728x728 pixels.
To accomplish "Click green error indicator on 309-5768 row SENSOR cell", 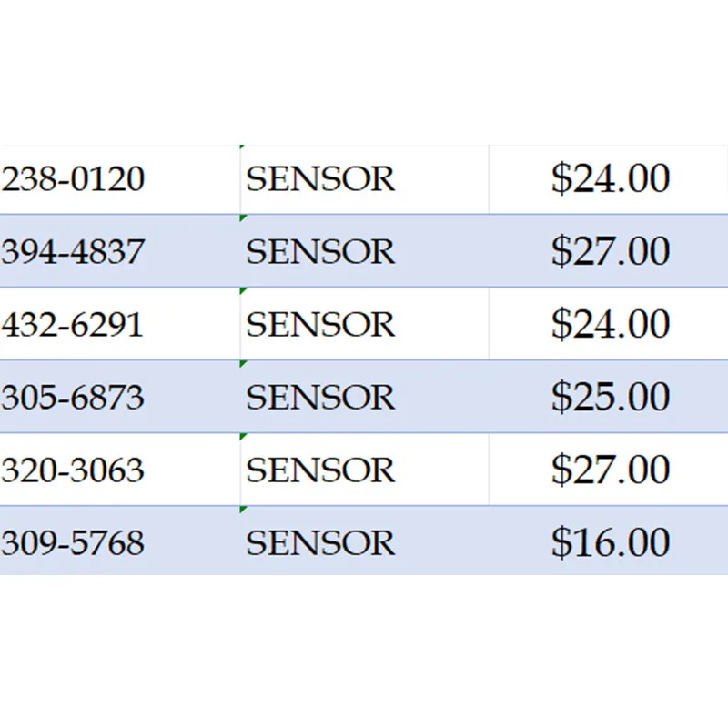I will point(243,510).
